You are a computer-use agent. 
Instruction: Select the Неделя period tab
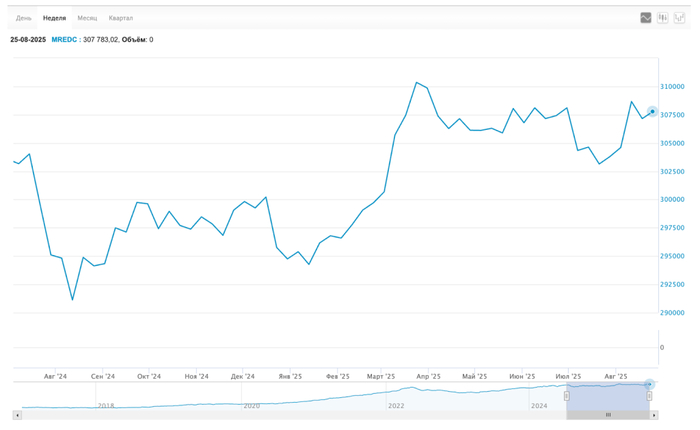(x=54, y=18)
